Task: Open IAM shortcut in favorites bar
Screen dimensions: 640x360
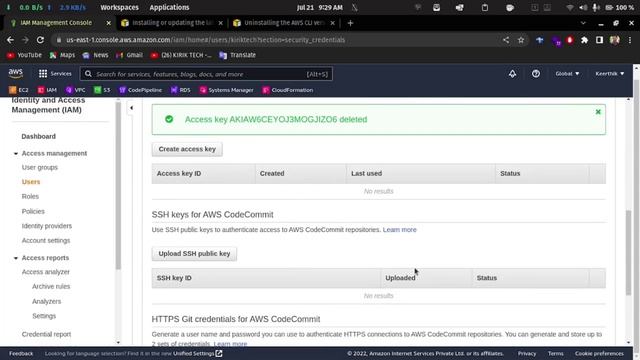Action: 47,90
